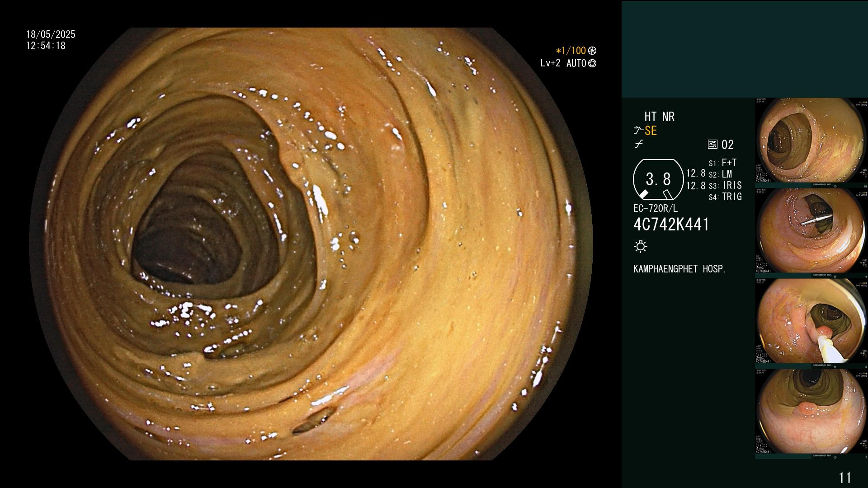868x488 pixels.
Task: Click the structure enhancement SE waveform icon
Action: coord(638,131)
